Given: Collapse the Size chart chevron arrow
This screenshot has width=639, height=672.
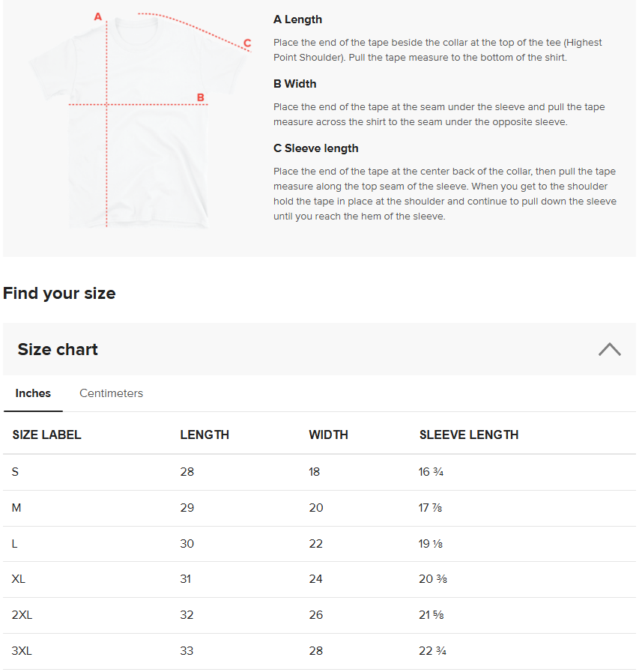Looking at the screenshot, I should (610, 349).
